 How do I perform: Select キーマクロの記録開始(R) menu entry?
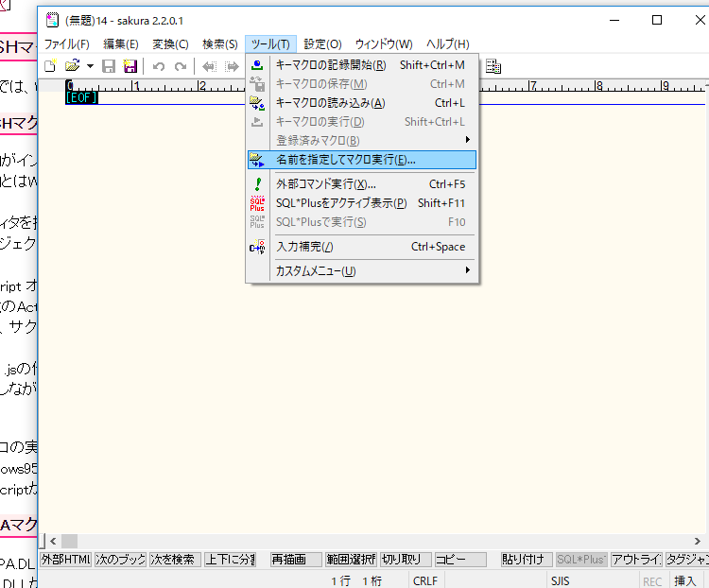pyautogui.click(x=362, y=65)
